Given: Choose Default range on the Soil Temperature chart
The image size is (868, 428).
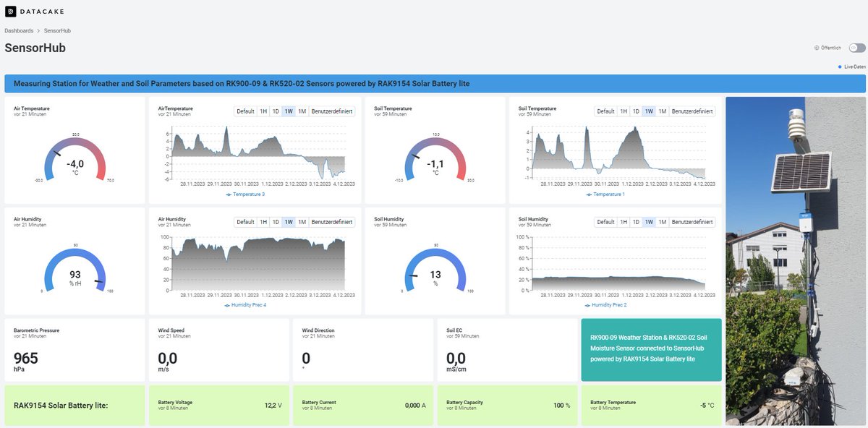Looking at the screenshot, I should [x=606, y=111].
